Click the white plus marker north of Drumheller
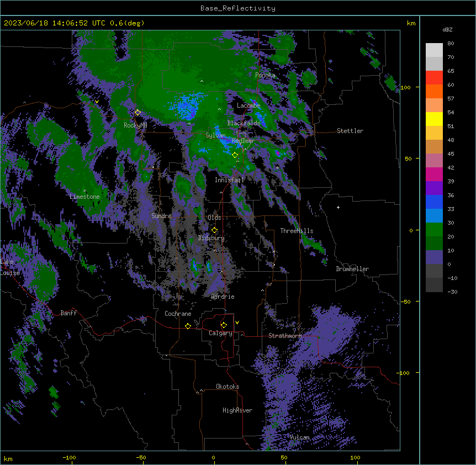This screenshot has height=465, width=476. tap(338, 207)
